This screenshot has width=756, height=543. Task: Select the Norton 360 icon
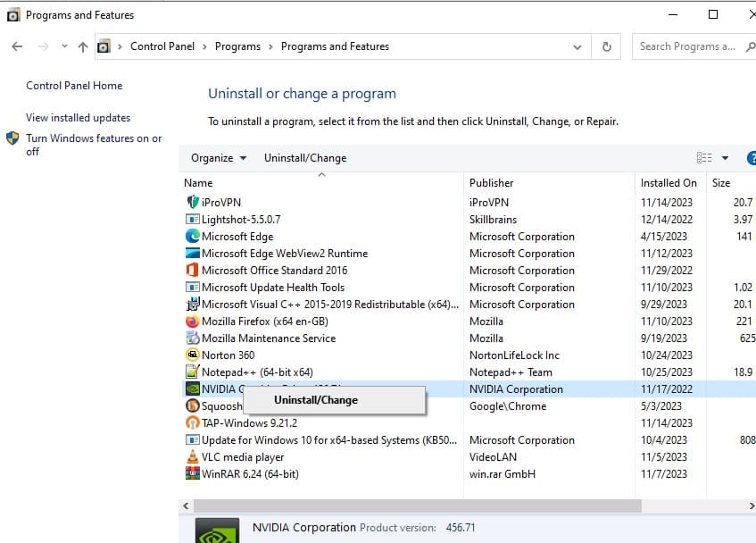pyautogui.click(x=192, y=355)
